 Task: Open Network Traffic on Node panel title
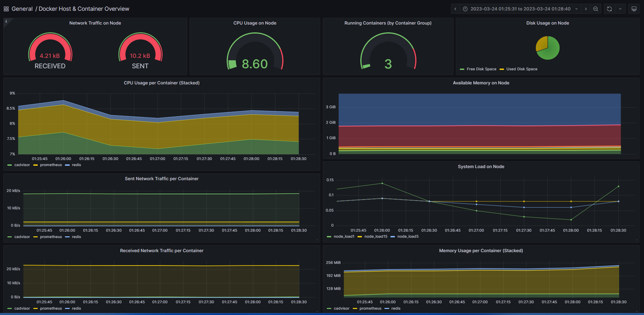click(x=95, y=23)
